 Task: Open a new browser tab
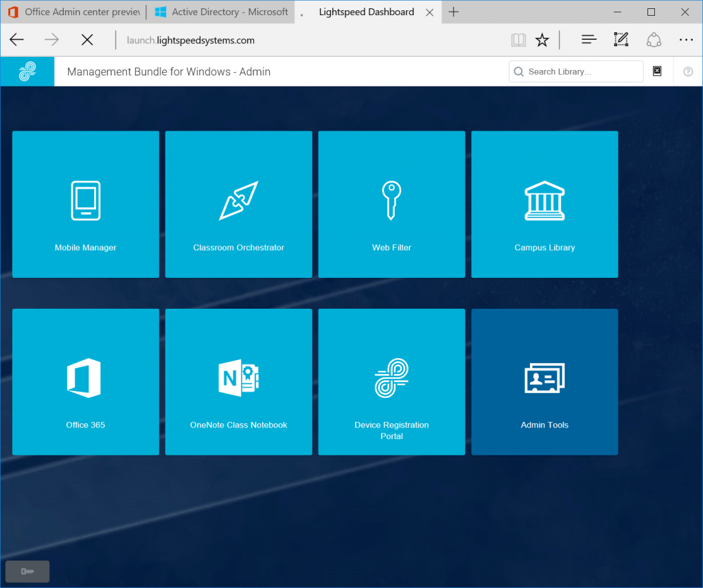454,12
